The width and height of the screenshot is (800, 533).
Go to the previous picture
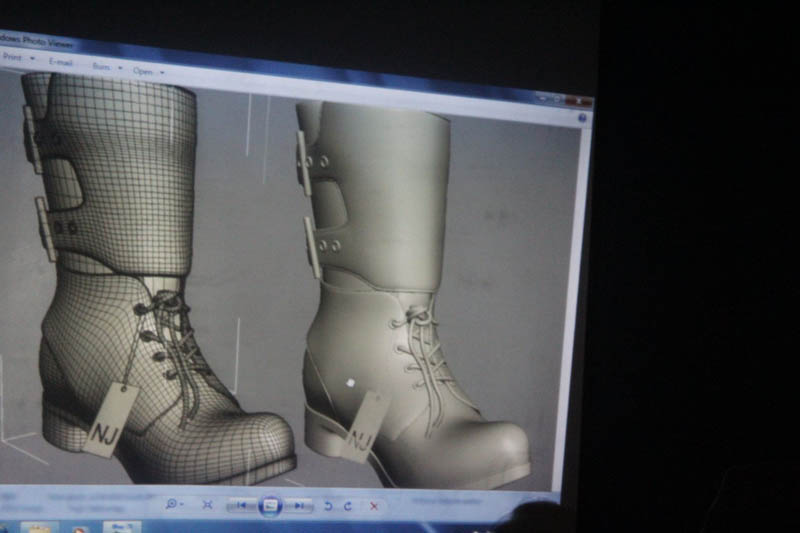(242, 505)
